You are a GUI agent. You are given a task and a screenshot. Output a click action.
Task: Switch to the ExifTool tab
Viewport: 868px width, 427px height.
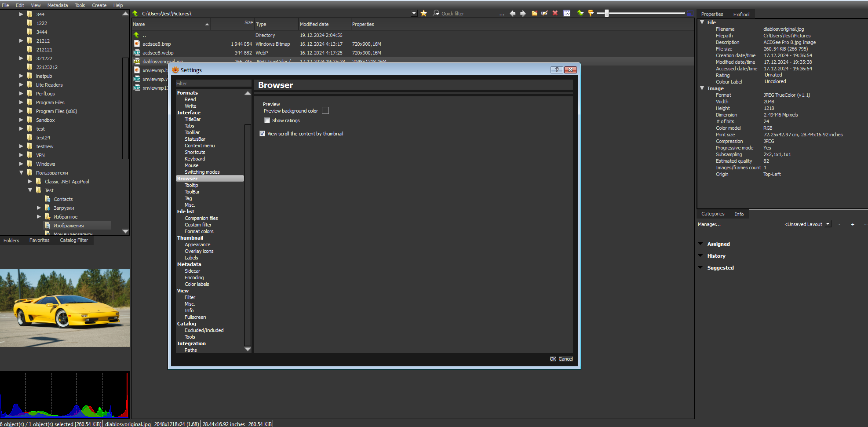click(741, 15)
